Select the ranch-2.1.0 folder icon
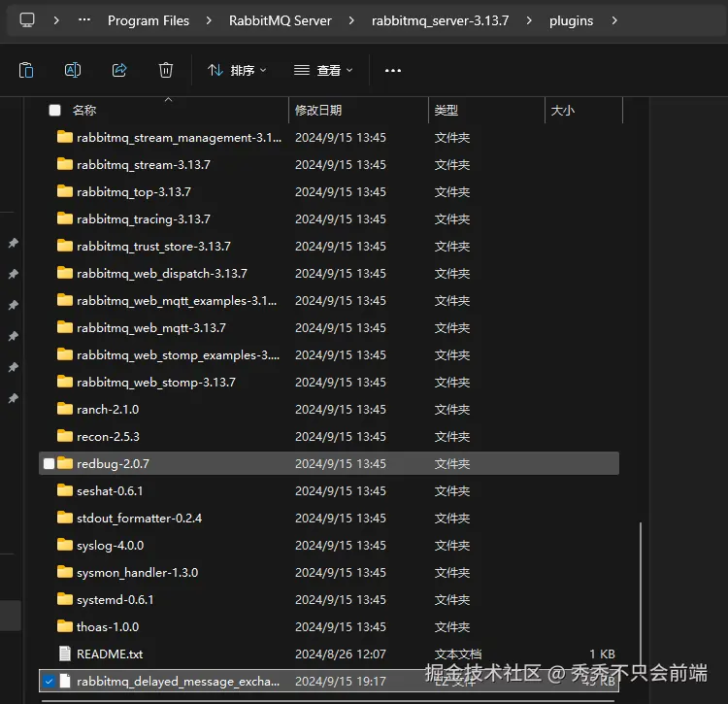This screenshot has width=728, height=704. pyautogui.click(x=64, y=409)
